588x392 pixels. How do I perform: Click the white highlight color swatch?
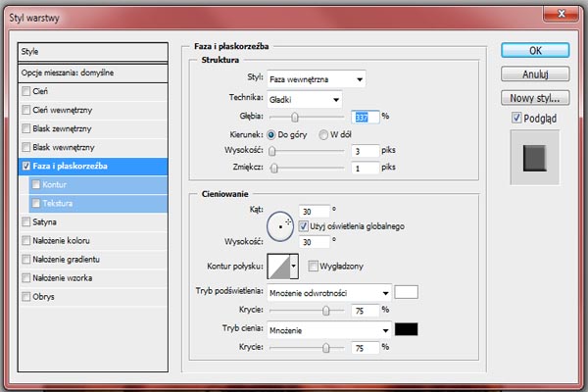pyautogui.click(x=407, y=292)
